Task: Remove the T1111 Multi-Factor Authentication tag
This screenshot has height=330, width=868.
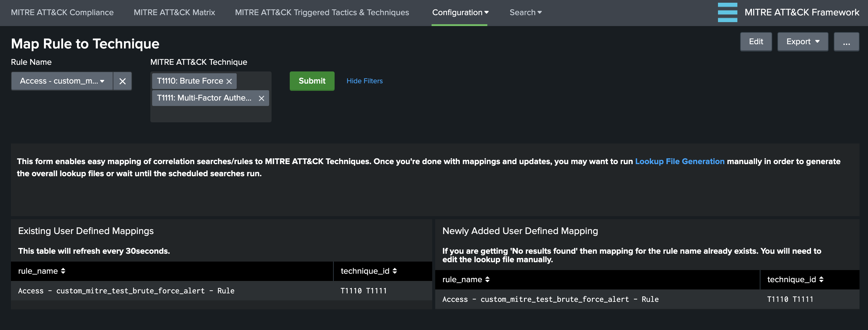Action: pos(261,98)
